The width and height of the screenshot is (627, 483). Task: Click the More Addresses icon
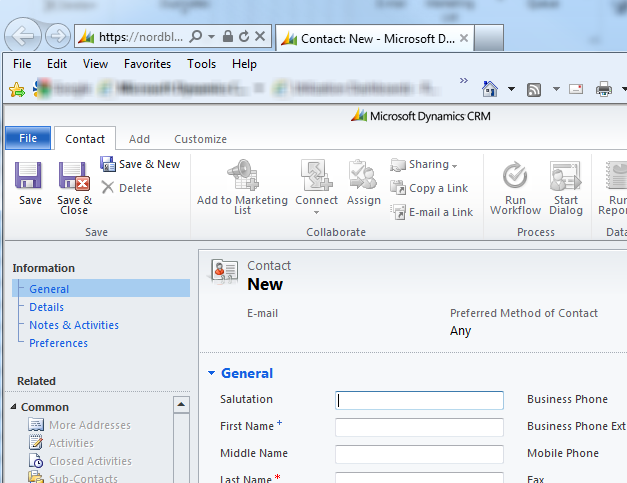(x=36, y=425)
